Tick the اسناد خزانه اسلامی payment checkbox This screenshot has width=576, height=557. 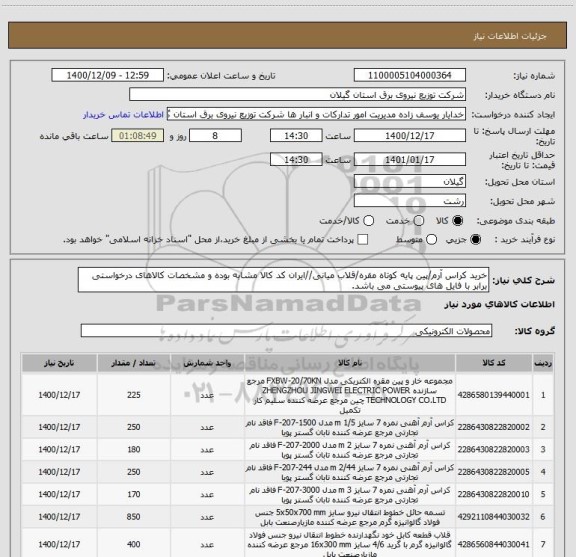pyautogui.click(x=363, y=240)
